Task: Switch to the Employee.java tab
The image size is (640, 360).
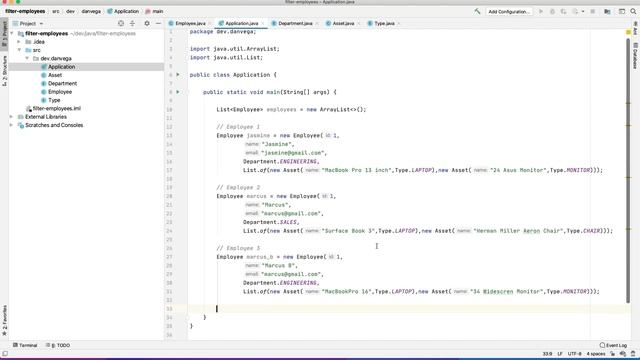Action: pos(190,24)
